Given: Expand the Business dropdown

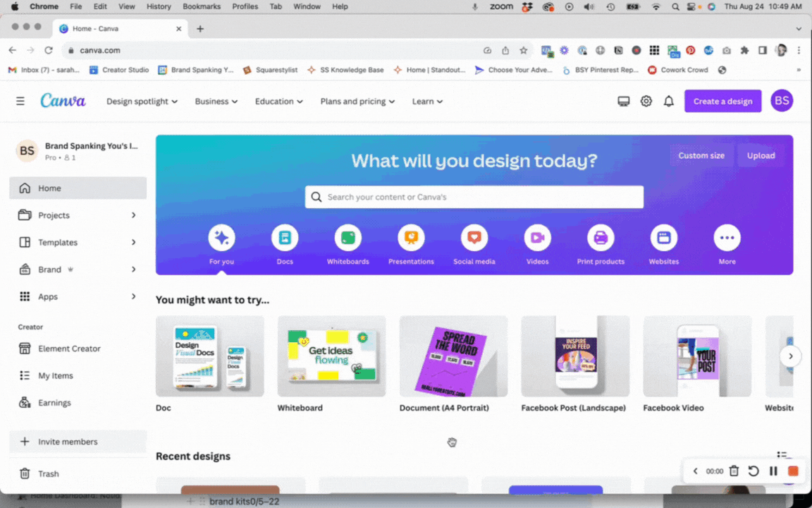Looking at the screenshot, I should [x=216, y=101].
